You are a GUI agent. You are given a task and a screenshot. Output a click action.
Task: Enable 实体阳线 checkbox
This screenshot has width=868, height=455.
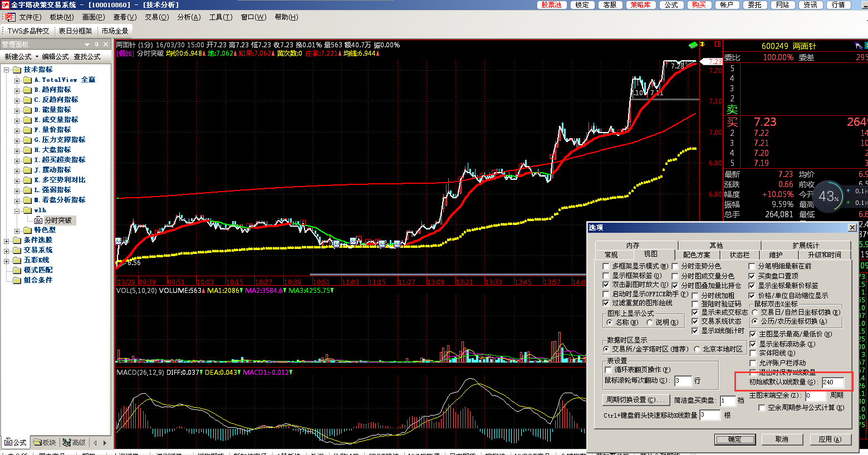(753, 353)
